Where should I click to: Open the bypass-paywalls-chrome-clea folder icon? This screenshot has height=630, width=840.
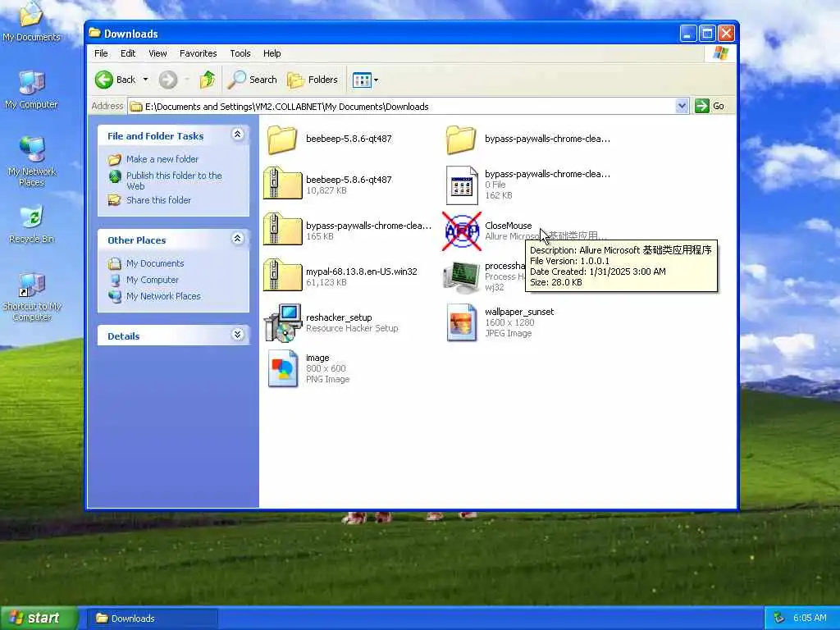coord(461,139)
